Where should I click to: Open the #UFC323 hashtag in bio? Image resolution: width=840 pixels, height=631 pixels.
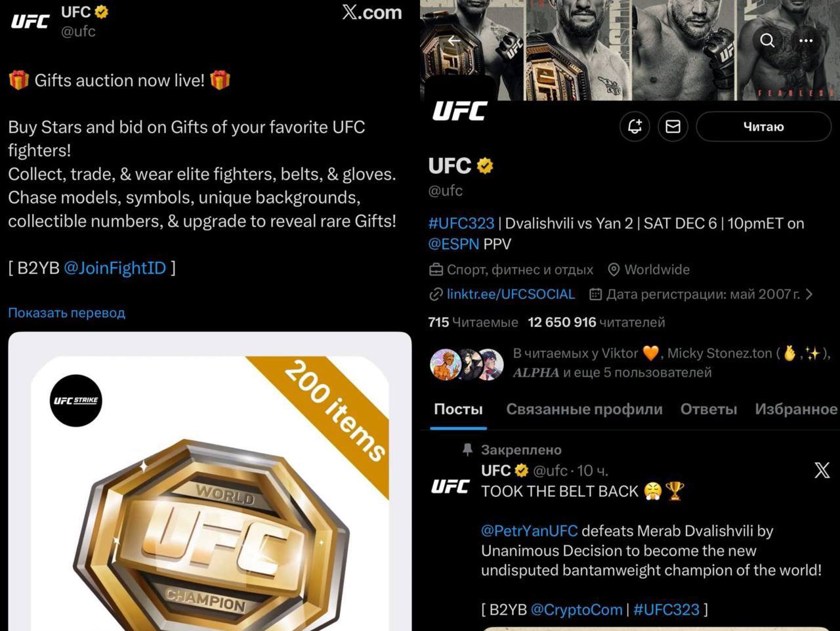[x=461, y=223]
